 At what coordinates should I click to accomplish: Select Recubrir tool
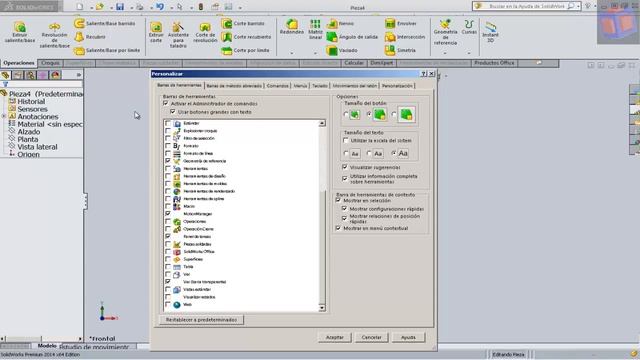tap(90, 37)
